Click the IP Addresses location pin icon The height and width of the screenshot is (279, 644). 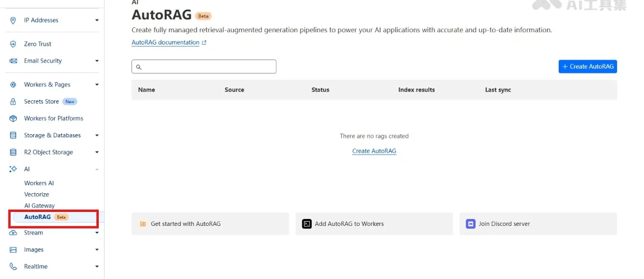coord(13,20)
